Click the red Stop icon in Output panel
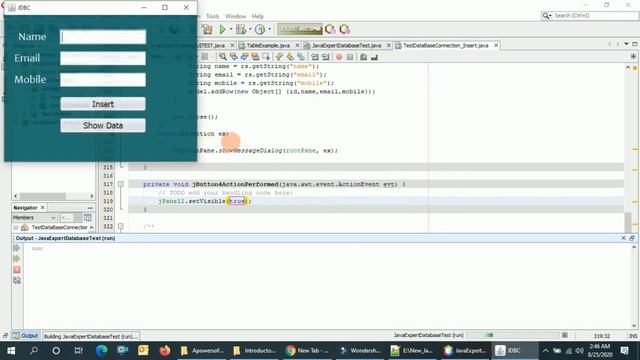 tap(17, 269)
